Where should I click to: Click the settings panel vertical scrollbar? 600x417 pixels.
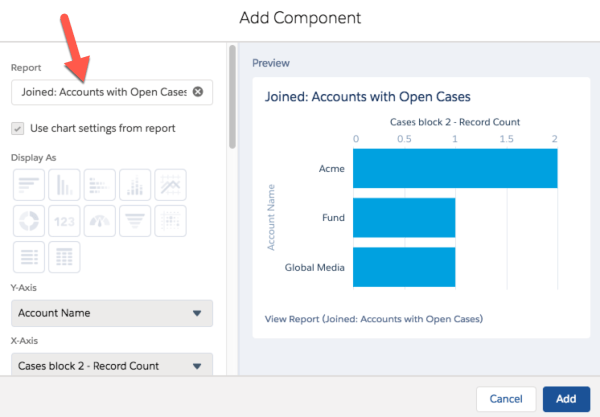pyautogui.click(x=232, y=97)
